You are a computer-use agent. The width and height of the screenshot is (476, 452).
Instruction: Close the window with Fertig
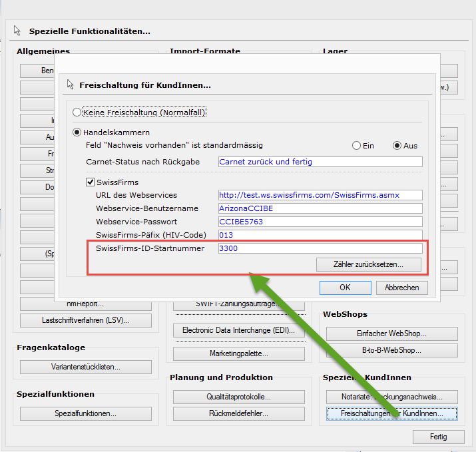point(438,437)
